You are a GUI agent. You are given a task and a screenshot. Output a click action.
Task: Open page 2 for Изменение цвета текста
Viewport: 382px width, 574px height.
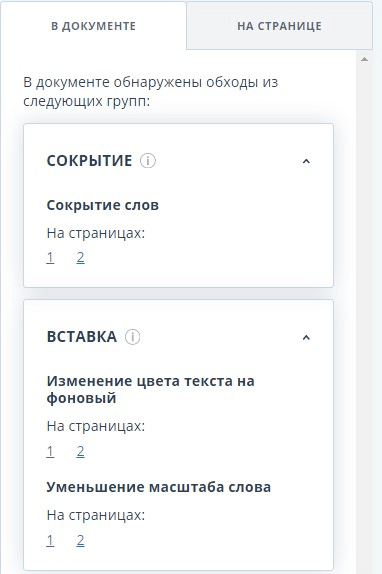(x=80, y=451)
